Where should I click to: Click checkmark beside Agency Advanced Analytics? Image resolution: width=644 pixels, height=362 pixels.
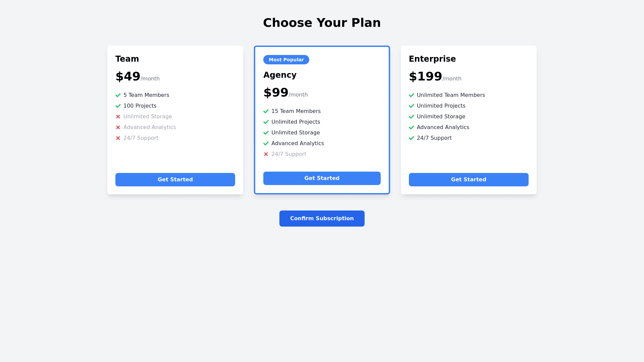(266, 143)
